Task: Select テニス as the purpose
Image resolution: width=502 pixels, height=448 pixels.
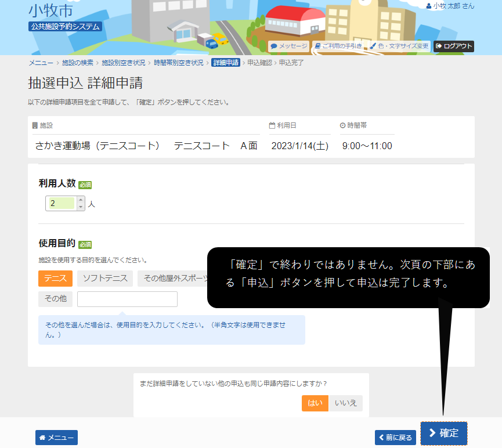Action: (55, 279)
